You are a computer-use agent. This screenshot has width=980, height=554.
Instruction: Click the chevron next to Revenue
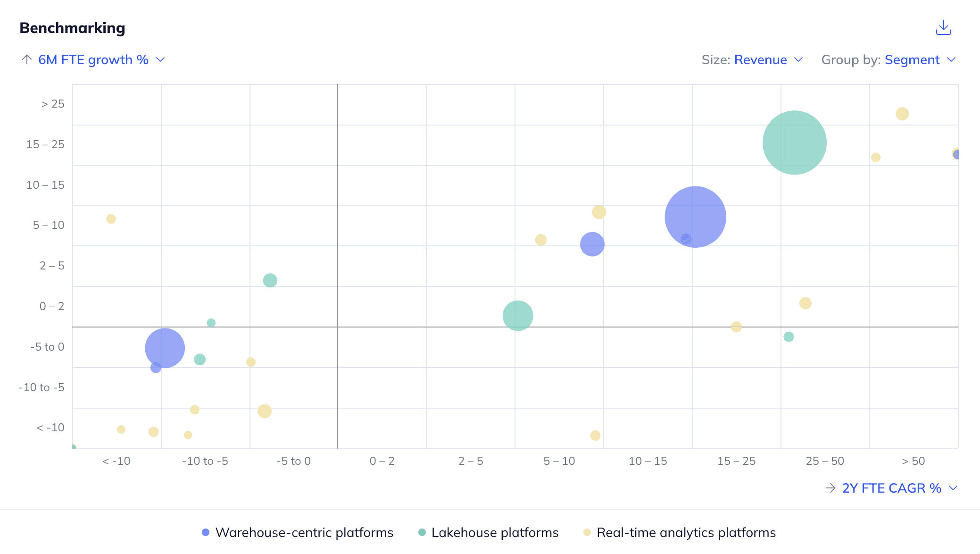pos(798,60)
